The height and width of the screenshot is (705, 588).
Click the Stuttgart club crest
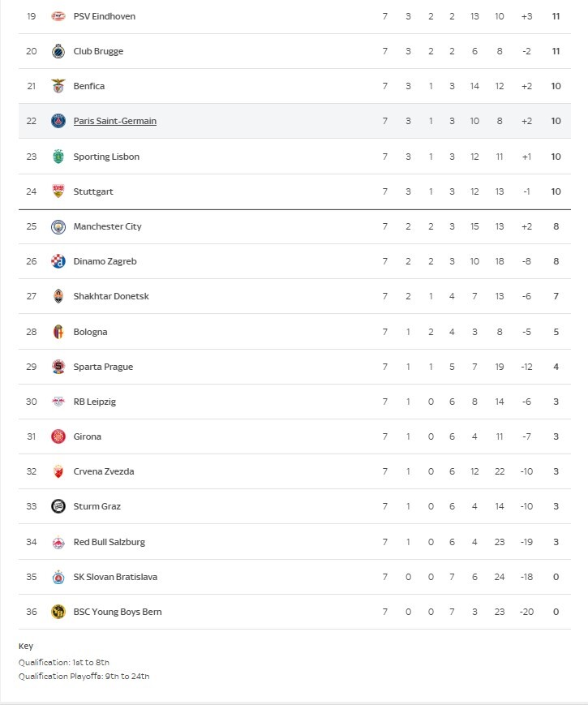click(x=58, y=191)
